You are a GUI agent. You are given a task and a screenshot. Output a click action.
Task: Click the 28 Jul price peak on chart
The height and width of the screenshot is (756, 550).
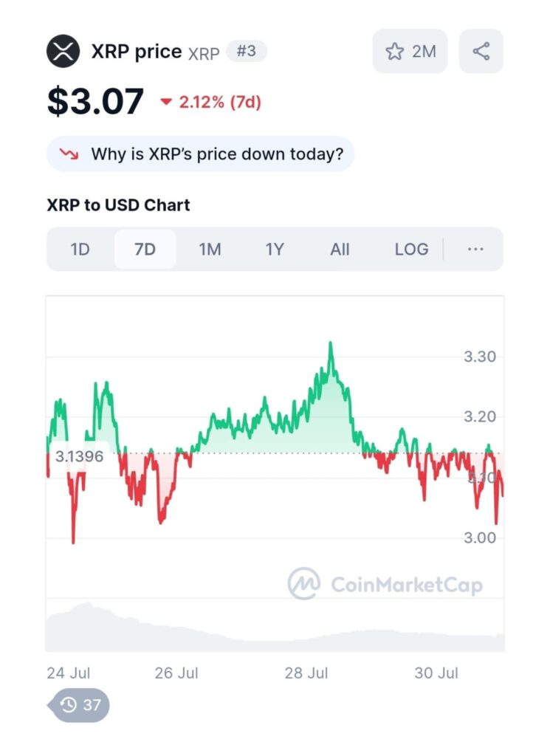[x=330, y=344]
